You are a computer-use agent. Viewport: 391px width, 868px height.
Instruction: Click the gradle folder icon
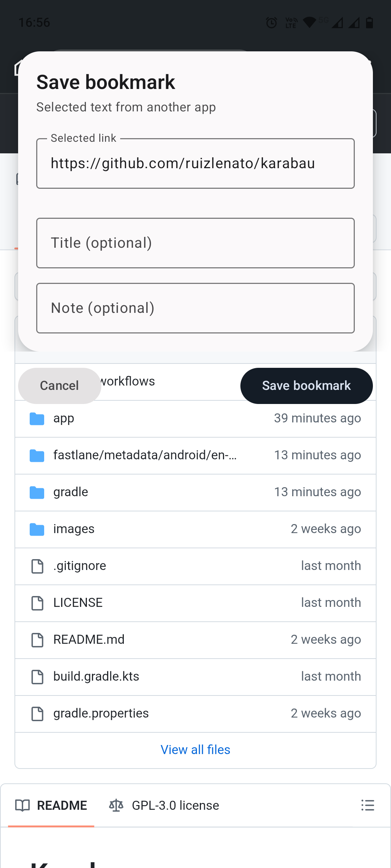(37, 493)
